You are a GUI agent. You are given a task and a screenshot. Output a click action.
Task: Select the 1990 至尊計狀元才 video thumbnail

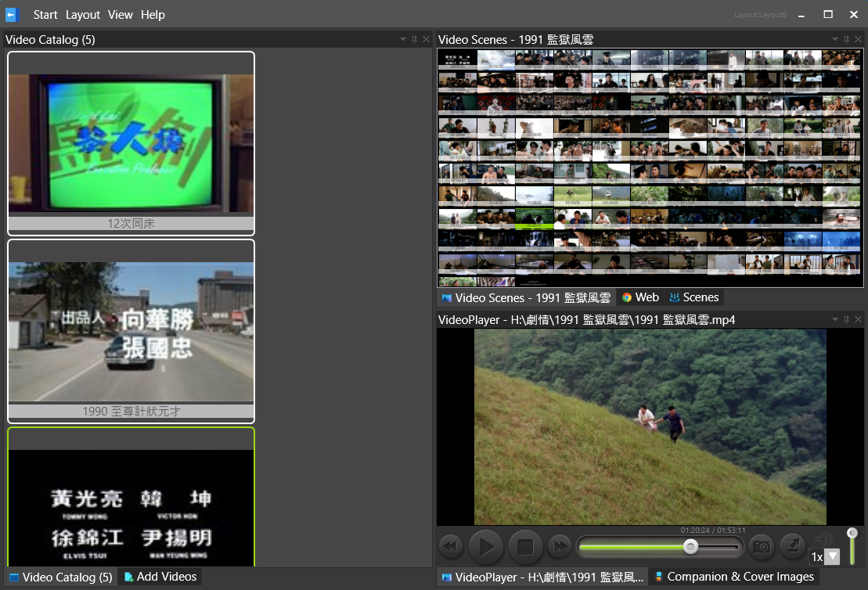click(131, 331)
